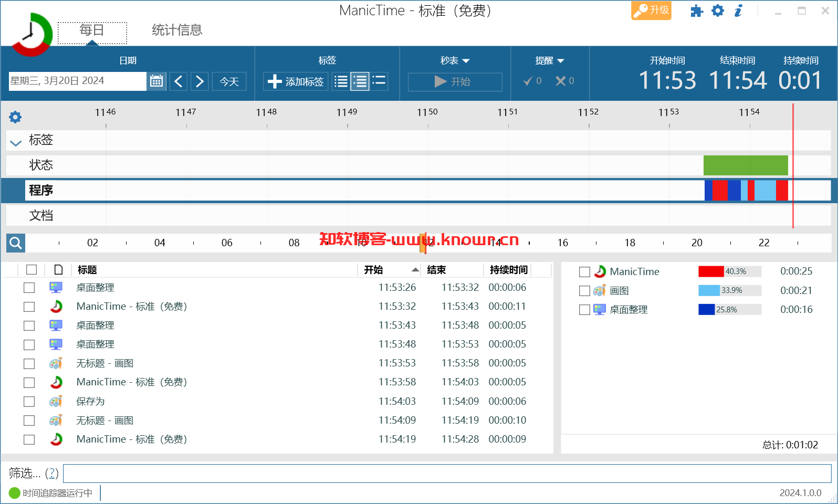Click 桌面整理 summary app icon

[600, 310]
